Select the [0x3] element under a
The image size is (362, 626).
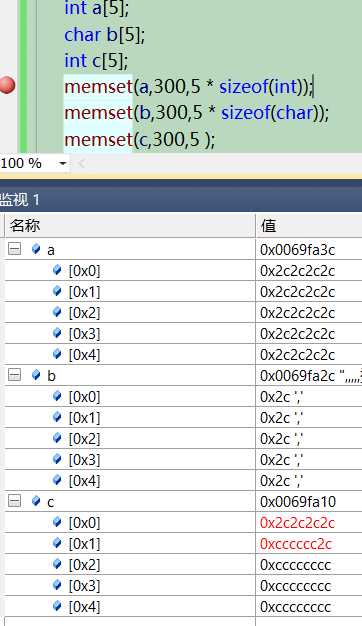(84, 334)
